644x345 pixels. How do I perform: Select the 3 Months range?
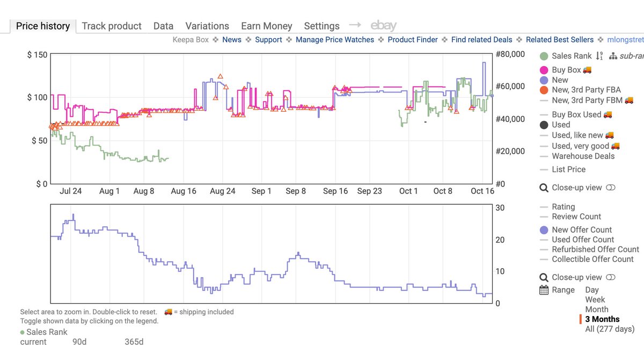coord(602,319)
